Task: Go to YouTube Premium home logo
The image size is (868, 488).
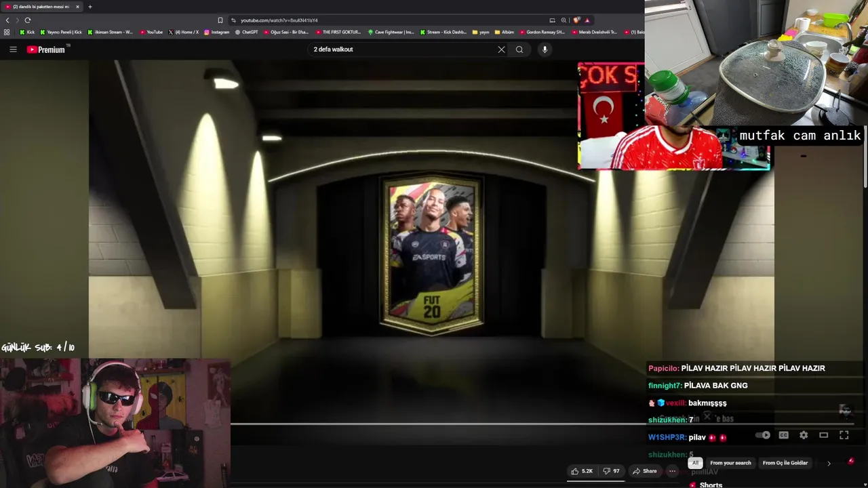Action: 46,49
